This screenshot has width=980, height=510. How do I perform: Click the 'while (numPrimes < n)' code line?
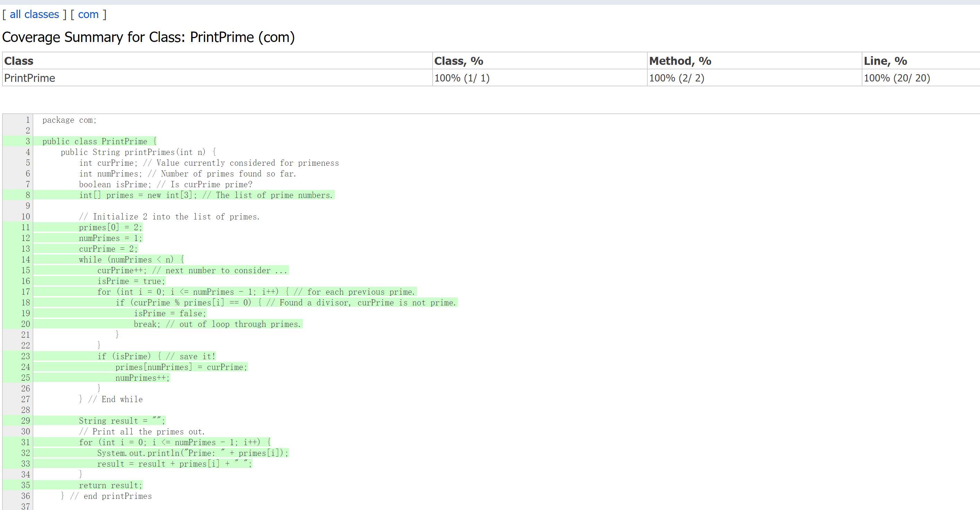click(131, 260)
